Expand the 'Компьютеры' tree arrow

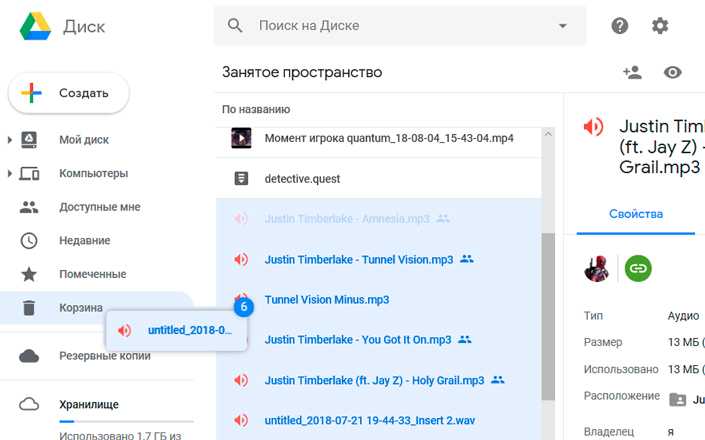(9, 173)
